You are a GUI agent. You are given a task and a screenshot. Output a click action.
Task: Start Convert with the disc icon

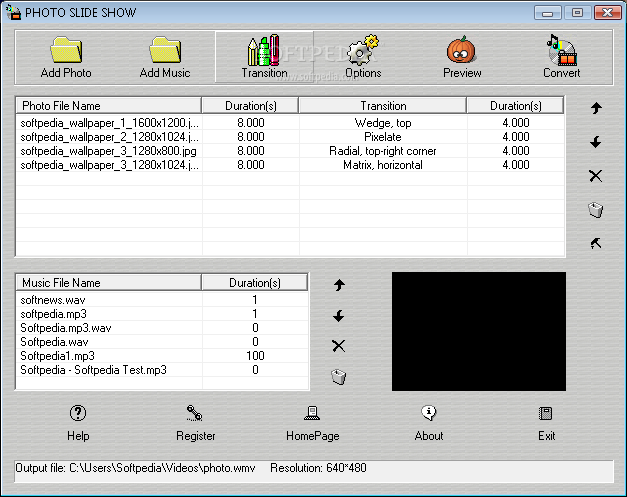[x=561, y=50]
